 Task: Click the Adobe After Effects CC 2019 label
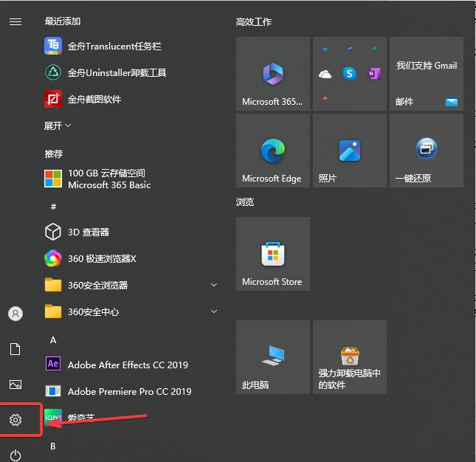pyautogui.click(x=128, y=365)
